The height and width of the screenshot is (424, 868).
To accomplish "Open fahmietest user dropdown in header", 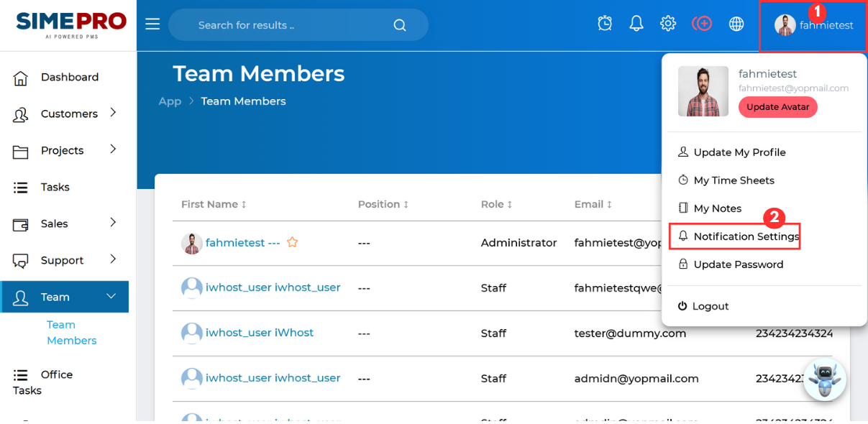I will point(813,25).
